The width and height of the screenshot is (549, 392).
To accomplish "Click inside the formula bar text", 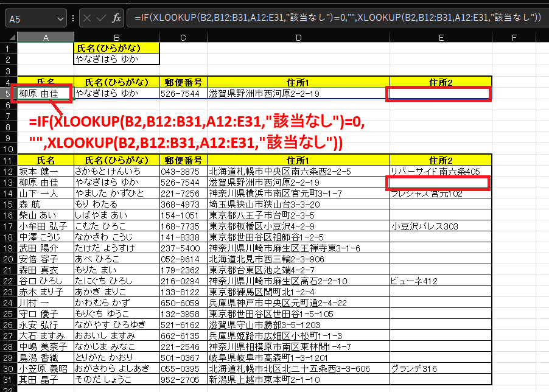I will 335,18.
